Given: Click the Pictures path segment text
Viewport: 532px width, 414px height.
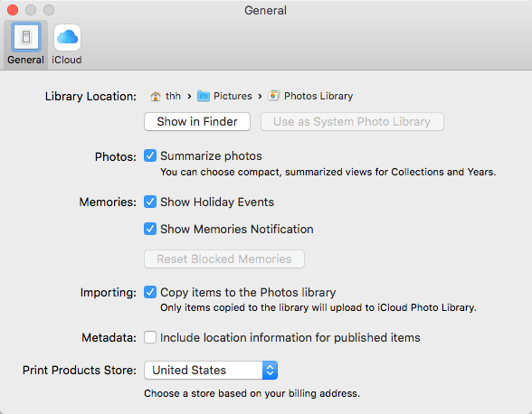Looking at the screenshot, I should (233, 96).
